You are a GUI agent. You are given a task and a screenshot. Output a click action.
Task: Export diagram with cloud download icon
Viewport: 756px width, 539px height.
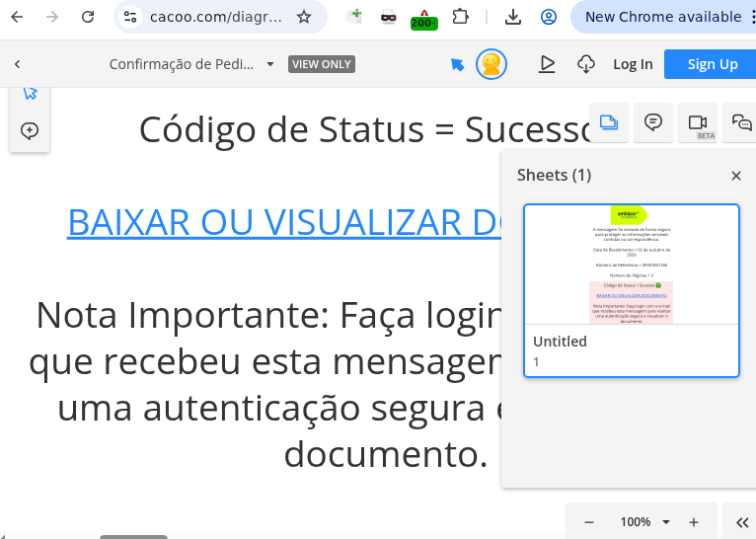coord(586,64)
